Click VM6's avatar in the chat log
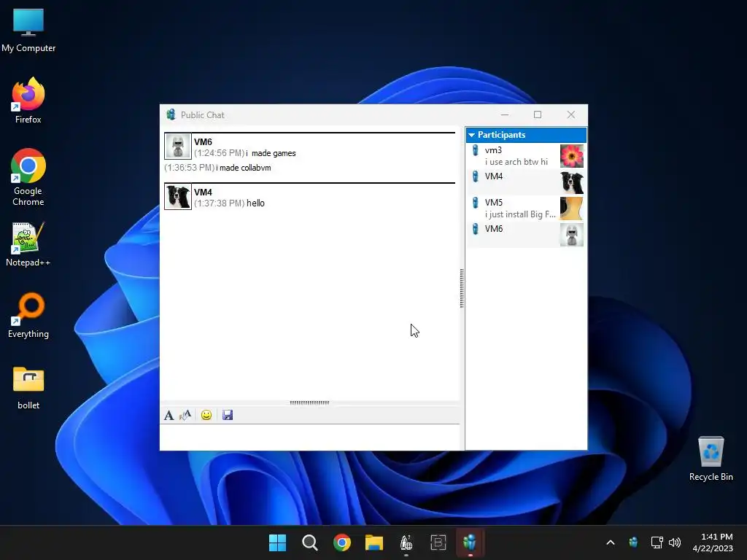 (x=178, y=146)
